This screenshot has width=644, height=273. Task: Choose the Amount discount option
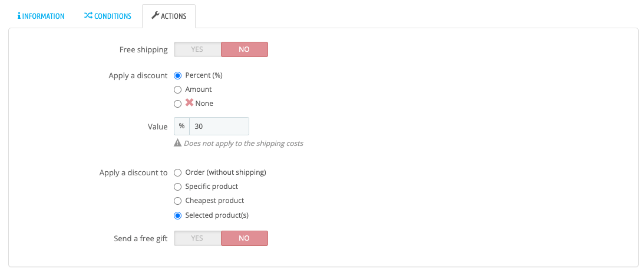[x=178, y=89]
